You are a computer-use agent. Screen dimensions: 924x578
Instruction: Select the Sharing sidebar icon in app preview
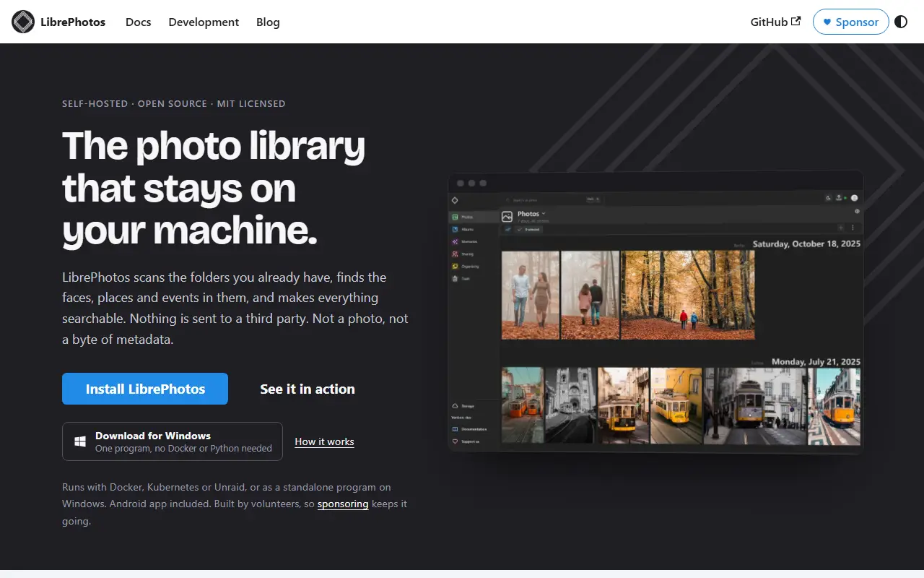click(x=455, y=254)
